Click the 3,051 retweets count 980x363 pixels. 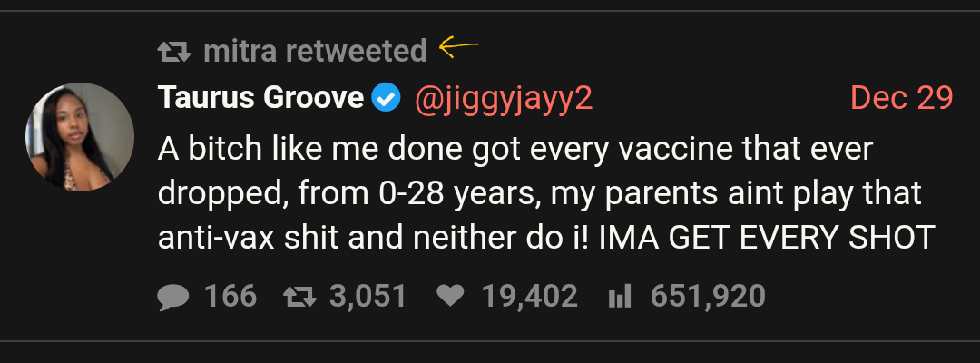(x=367, y=296)
